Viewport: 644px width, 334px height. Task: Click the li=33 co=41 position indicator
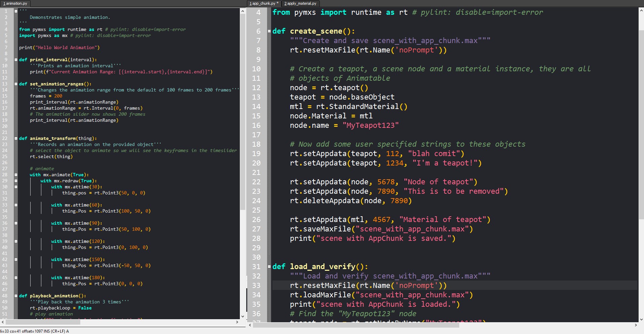(x=10, y=331)
